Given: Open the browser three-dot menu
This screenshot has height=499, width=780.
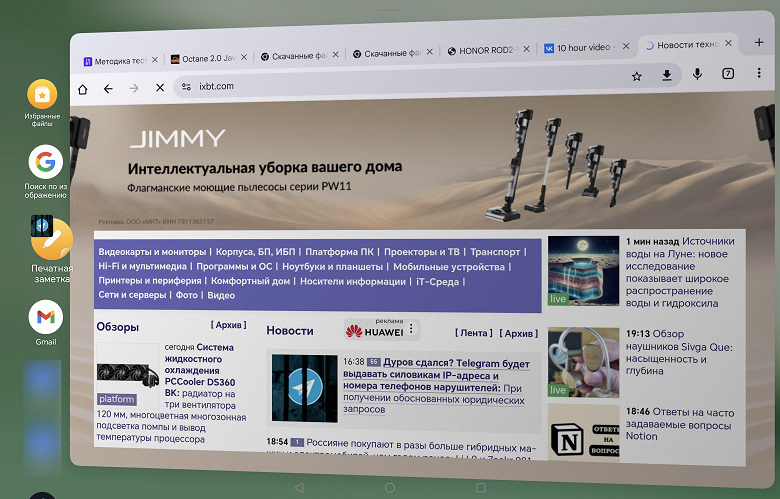Looking at the screenshot, I should click(759, 73).
